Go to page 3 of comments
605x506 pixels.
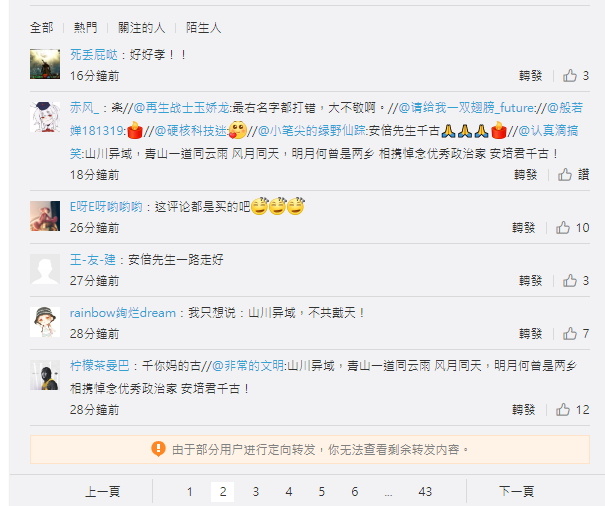pos(255,492)
